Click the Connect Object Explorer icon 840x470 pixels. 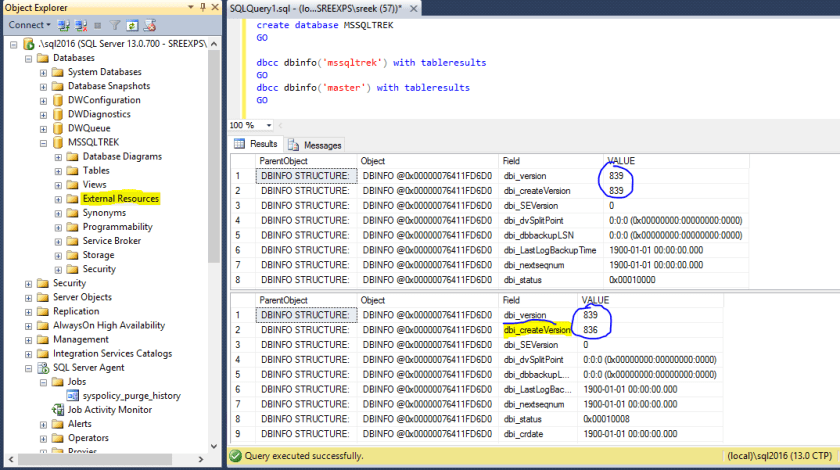(x=64, y=25)
